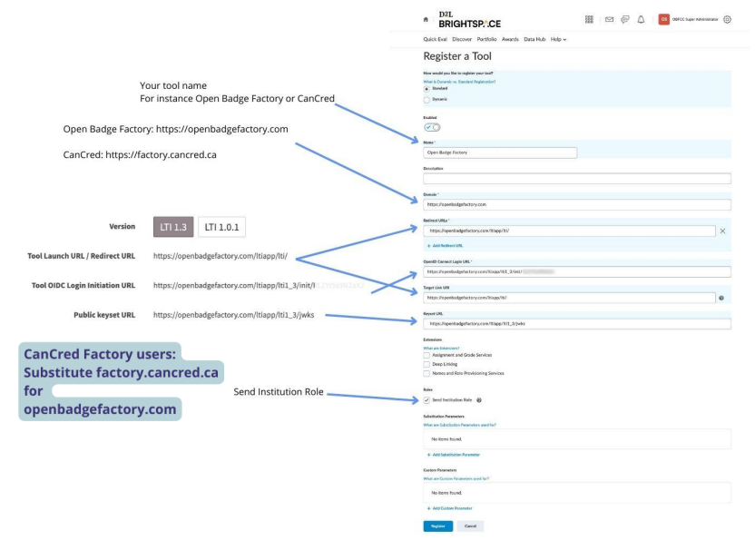Viewport: 755px width, 560px height.
Task: Uncheck the Send Institution Role checkbox
Action: point(427,400)
